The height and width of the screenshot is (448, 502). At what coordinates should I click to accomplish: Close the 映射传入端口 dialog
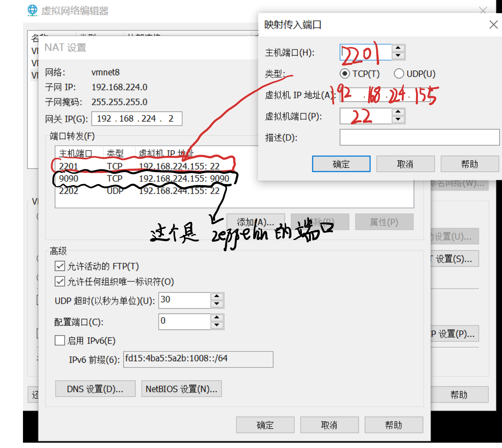(x=493, y=24)
